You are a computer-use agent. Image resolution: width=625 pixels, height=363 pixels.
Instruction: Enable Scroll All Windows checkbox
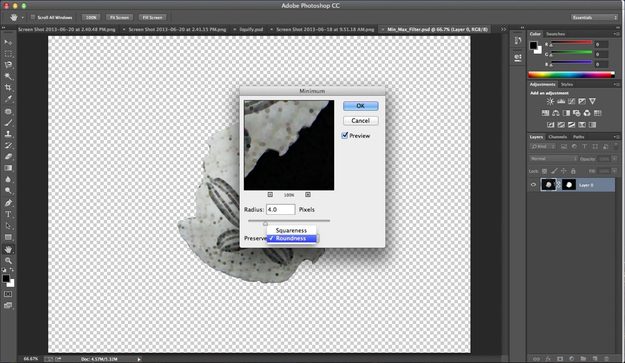(x=33, y=17)
